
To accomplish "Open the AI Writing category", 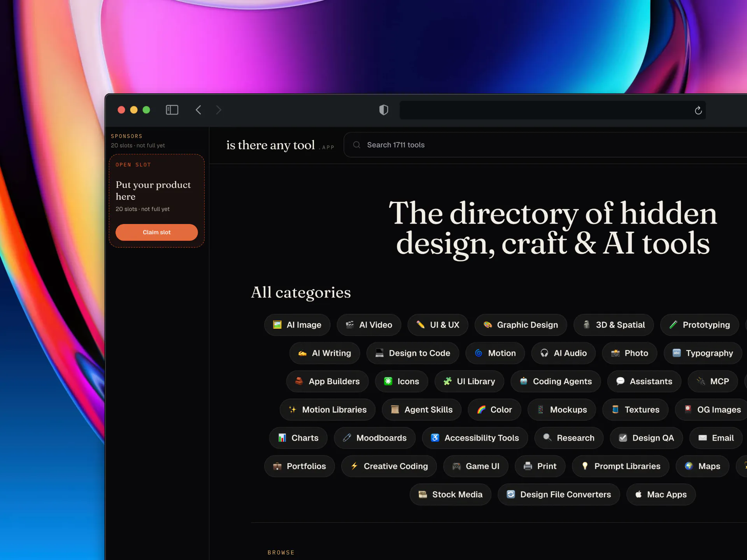I will click(x=324, y=353).
